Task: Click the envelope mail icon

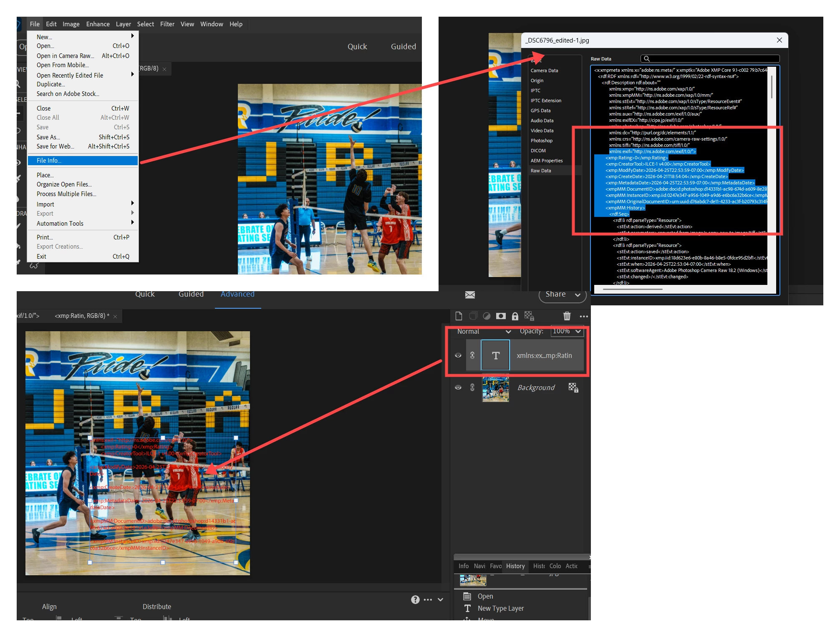Action: [470, 295]
